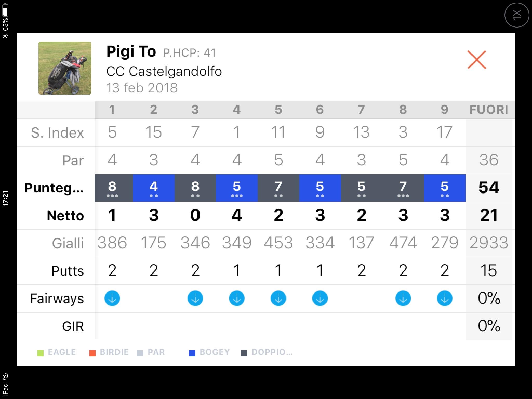Tap the fairway miss arrow for hole 4

(x=237, y=298)
